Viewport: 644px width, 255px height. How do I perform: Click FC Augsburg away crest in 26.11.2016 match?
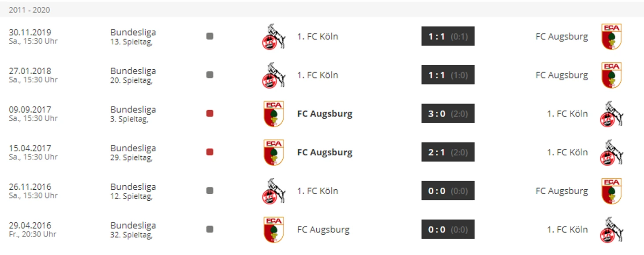tap(611, 191)
